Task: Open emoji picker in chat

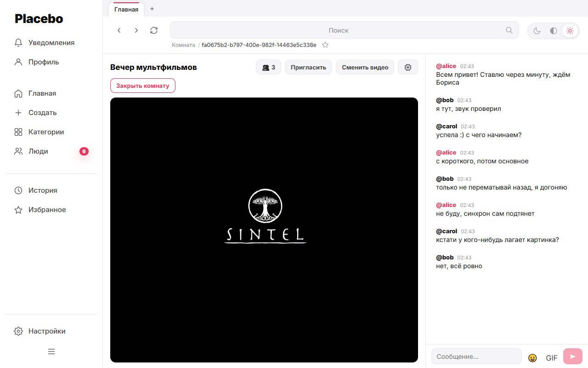Action: [532, 357]
